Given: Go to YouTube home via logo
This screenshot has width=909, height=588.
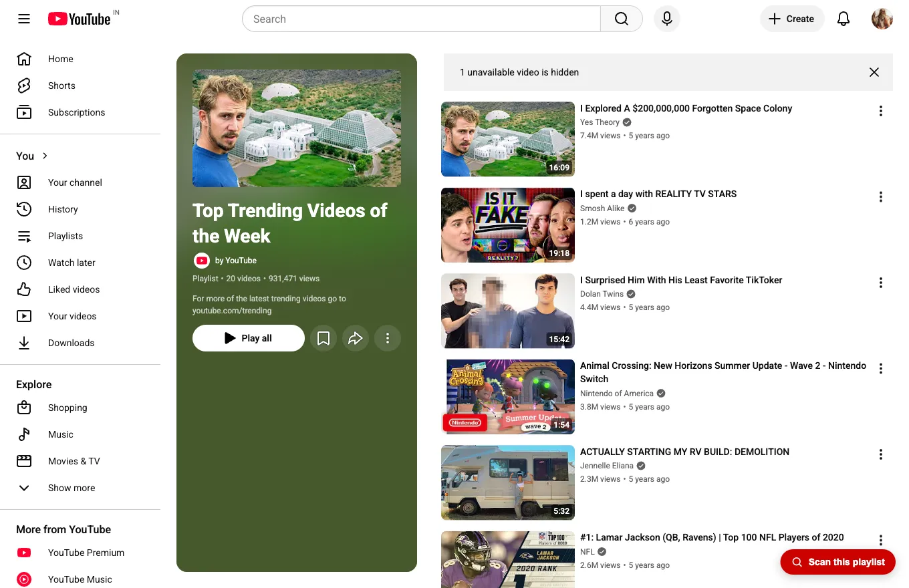Looking at the screenshot, I should (79, 19).
